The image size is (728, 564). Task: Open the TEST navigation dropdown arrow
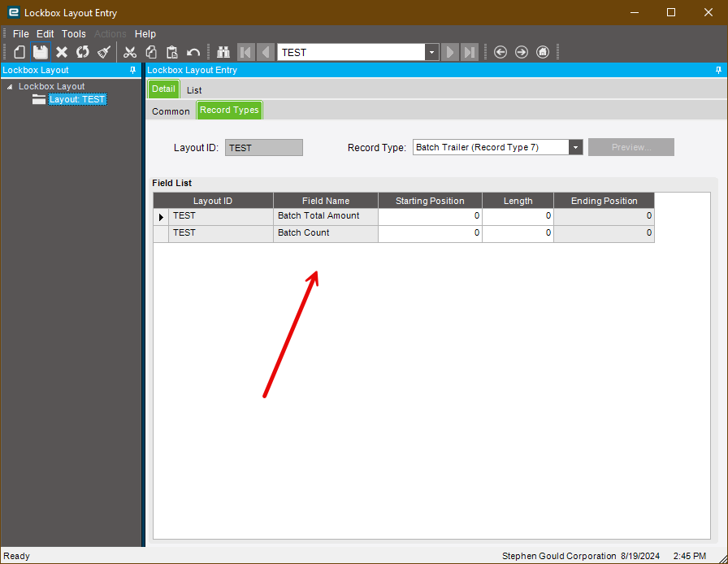[431, 52]
